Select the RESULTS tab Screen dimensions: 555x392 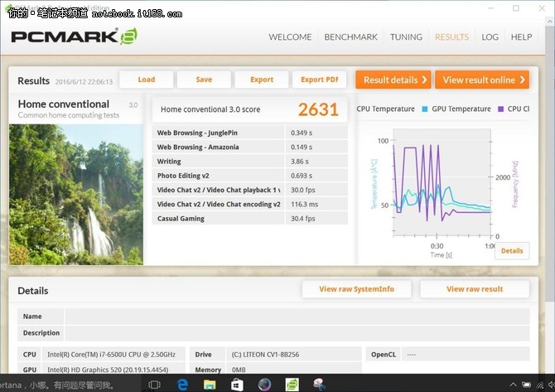pos(451,36)
